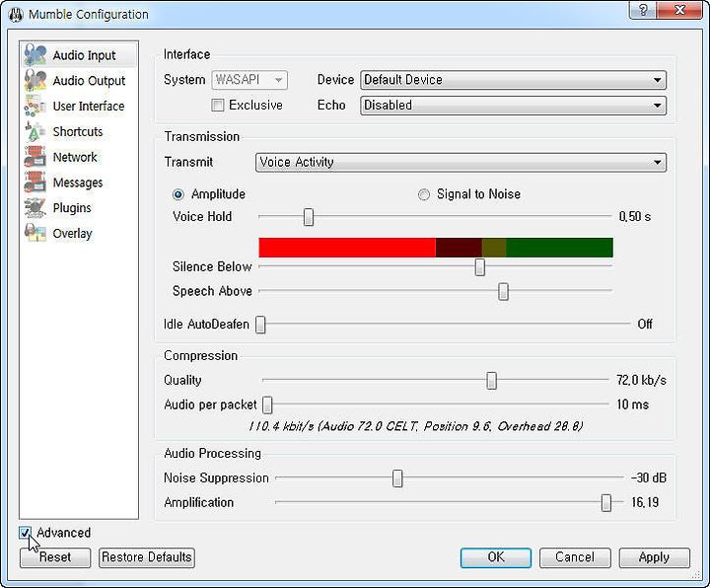The image size is (710, 588).
Task: Click the Messages icon in sidebar
Action: point(35,183)
